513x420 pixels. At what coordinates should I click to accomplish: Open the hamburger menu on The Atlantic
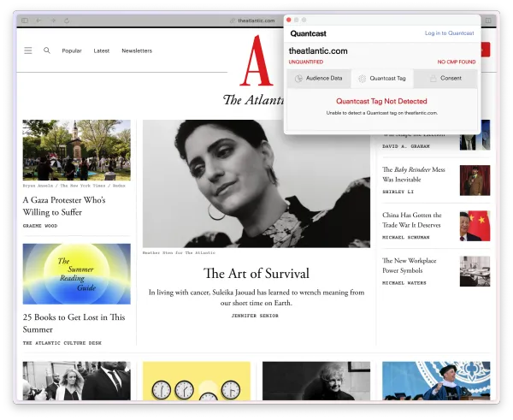click(28, 50)
